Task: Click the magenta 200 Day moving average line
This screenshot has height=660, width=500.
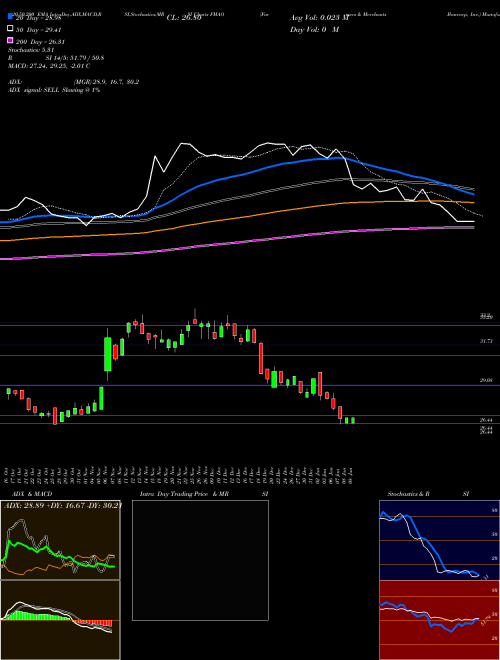Action: point(236,243)
